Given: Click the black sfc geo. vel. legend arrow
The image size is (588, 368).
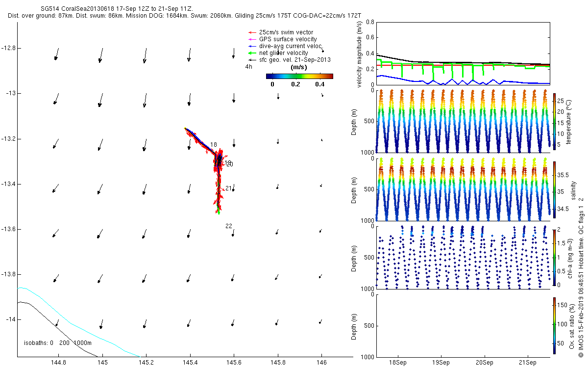Looking at the screenshot, I should pyautogui.click(x=251, y=60).
